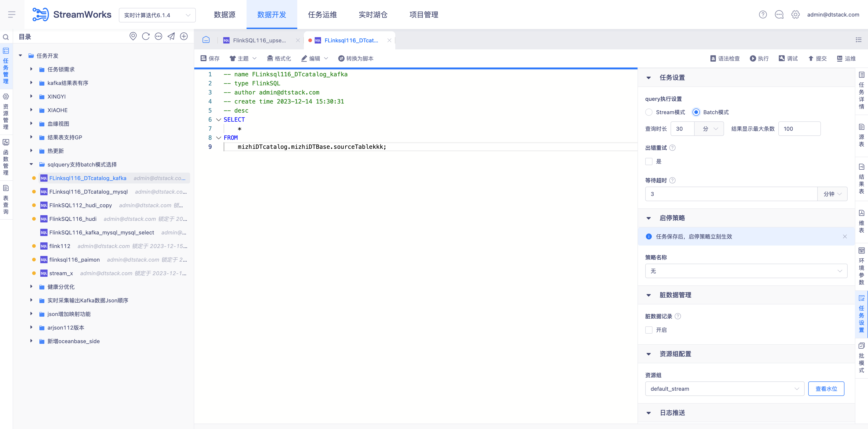This screenshot has height=429, width=868.
Task: Open the help question mark icon
Action: click(762, 14)
